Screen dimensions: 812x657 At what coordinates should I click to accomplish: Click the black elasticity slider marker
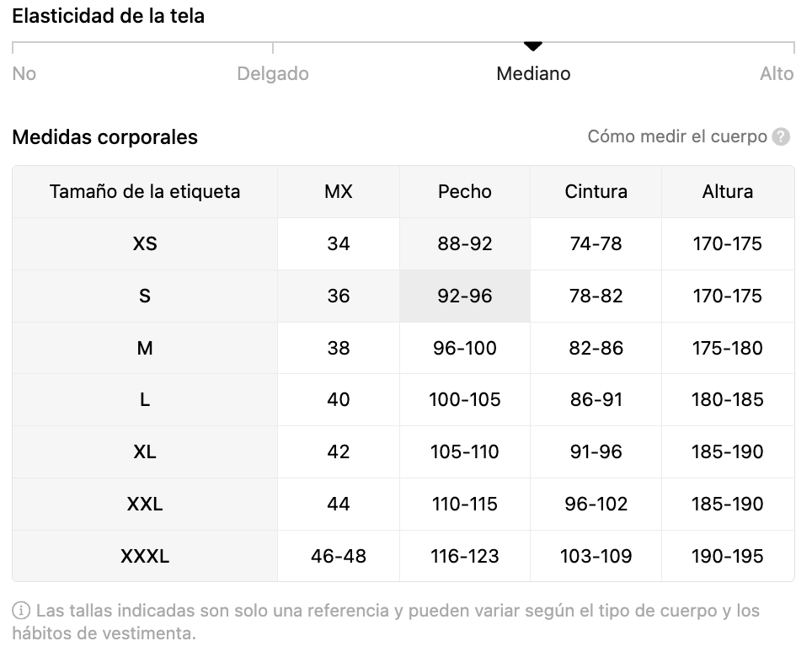coord(533,45)
